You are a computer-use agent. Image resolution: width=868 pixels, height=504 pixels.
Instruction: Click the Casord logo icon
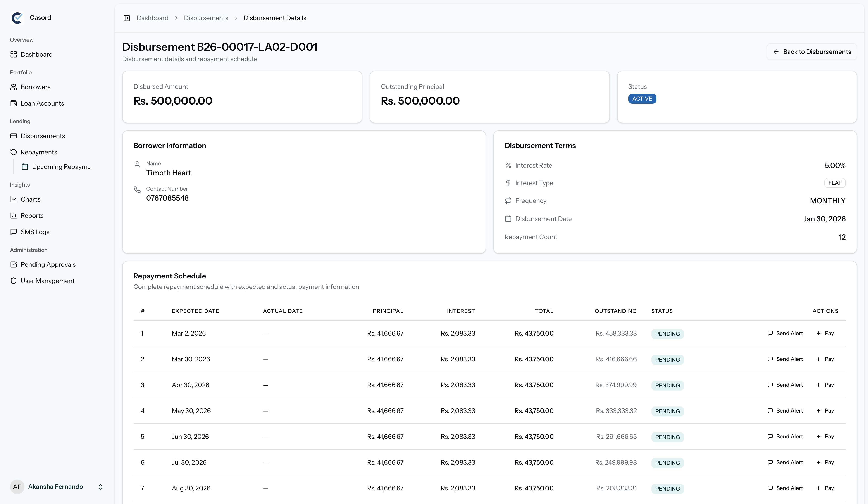tap(17, 18)
